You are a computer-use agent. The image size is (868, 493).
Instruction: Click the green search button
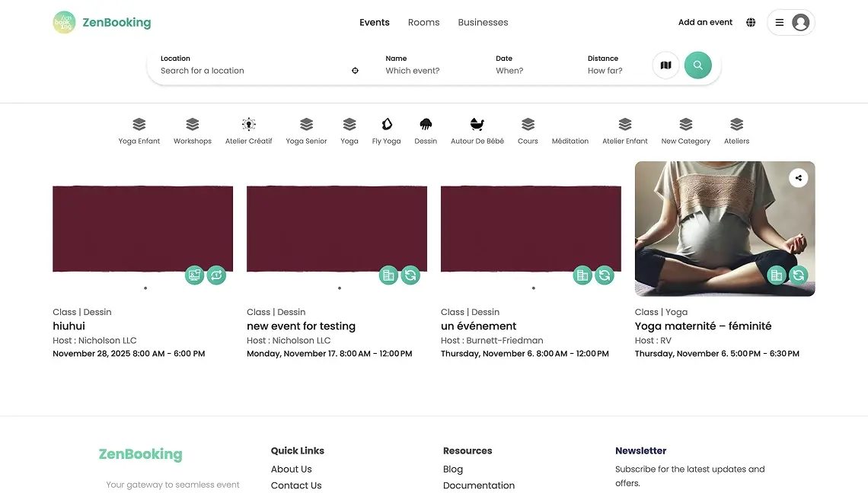click(x=697, y=65)
